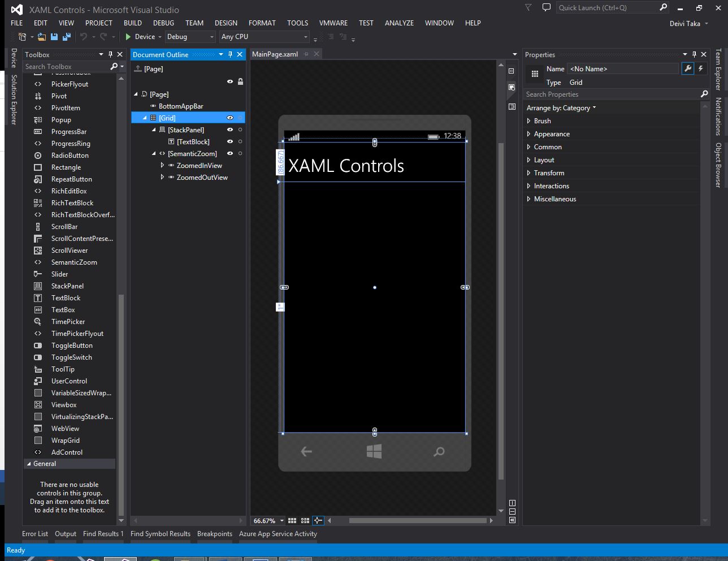Screen dimensions: 728x561
Task: Toggle snap to gridlines icon
Action: (x=305, y=521)
